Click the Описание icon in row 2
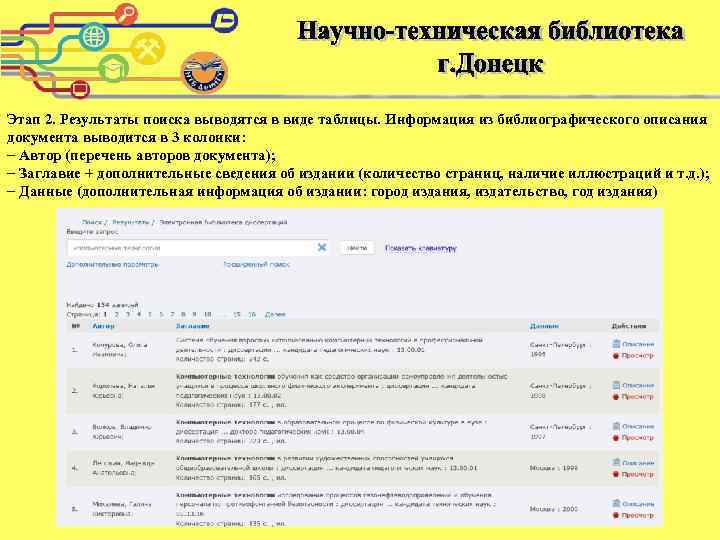The image size is (720, 540). coord(616,385)
